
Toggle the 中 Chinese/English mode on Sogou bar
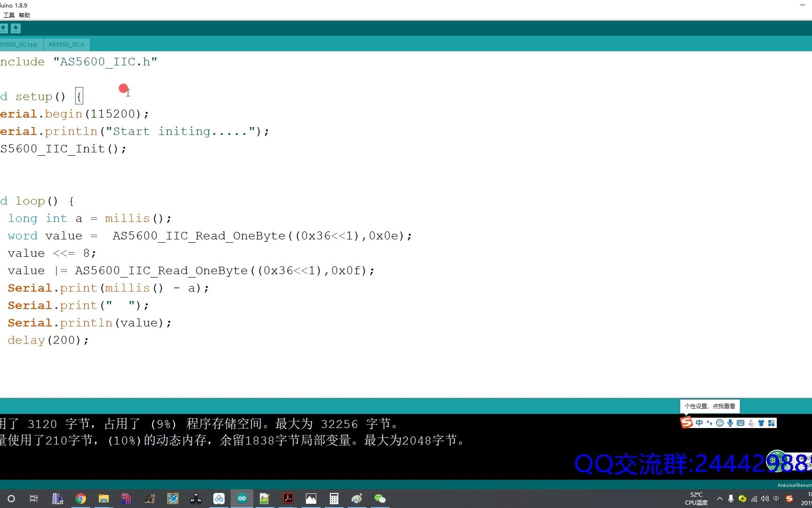[x=699, y=423]
